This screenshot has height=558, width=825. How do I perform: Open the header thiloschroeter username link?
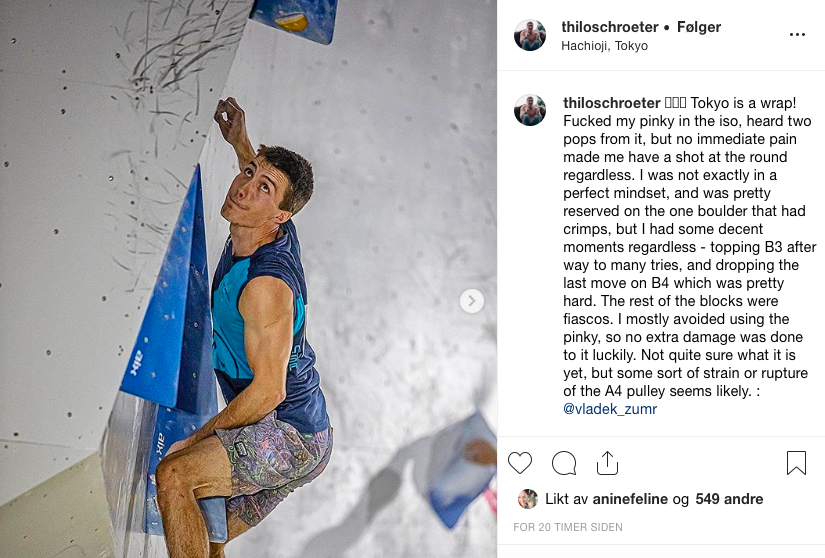pos(610,27)
